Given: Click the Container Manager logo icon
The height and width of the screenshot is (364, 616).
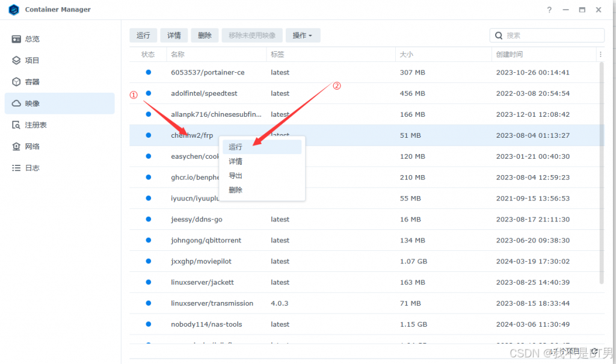Looking at the screenshot, I should [14, 10].
